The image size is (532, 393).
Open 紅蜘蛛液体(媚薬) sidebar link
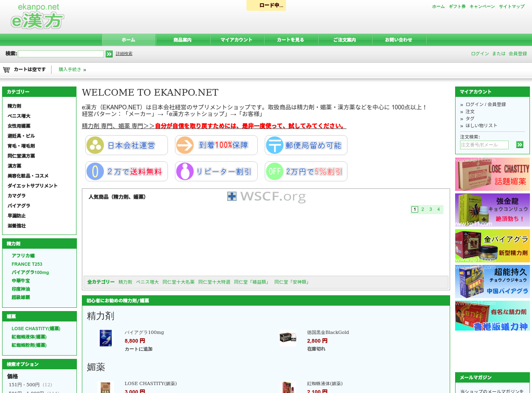point(29,337)
